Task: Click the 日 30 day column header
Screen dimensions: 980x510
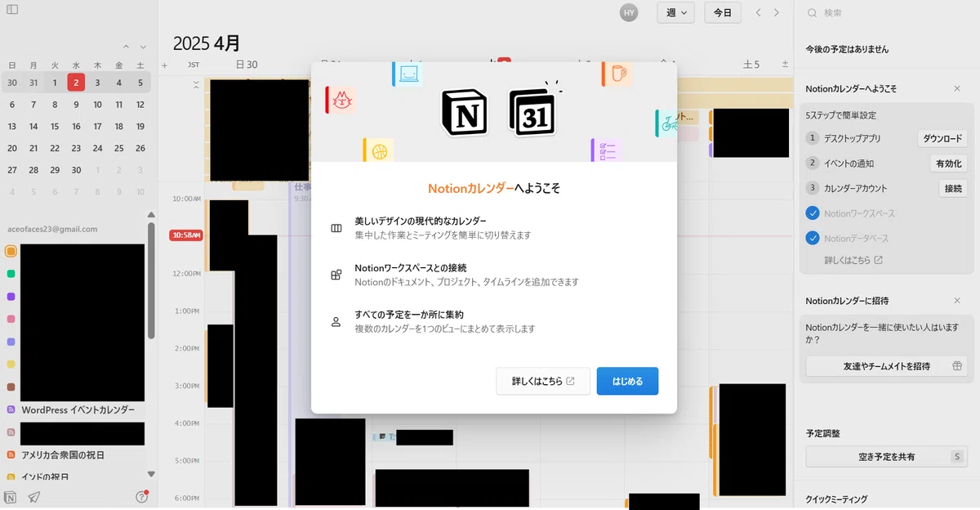Action: [246, 65]
